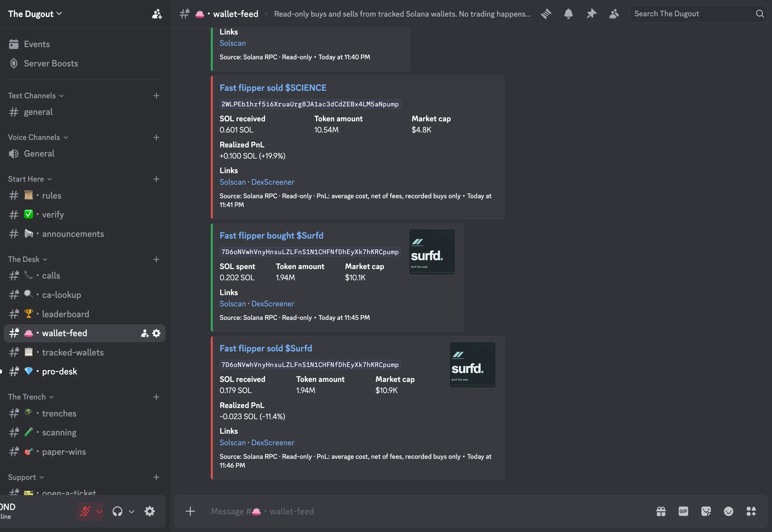Switch to the general text channel
Screen dimensions: 772x532
(x=85, y=112)
